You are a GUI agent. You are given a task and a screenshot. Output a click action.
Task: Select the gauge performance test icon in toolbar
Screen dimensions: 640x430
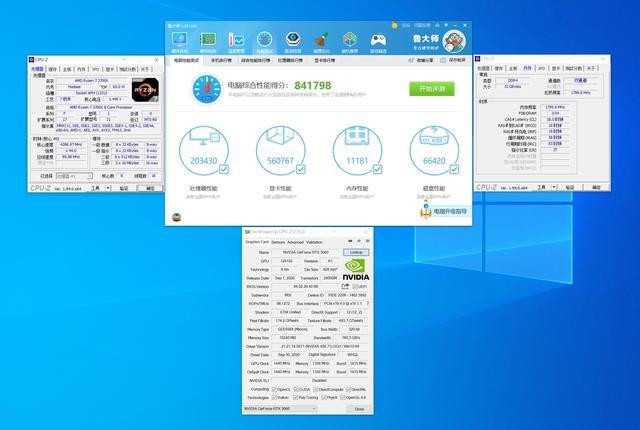[264, 39]
